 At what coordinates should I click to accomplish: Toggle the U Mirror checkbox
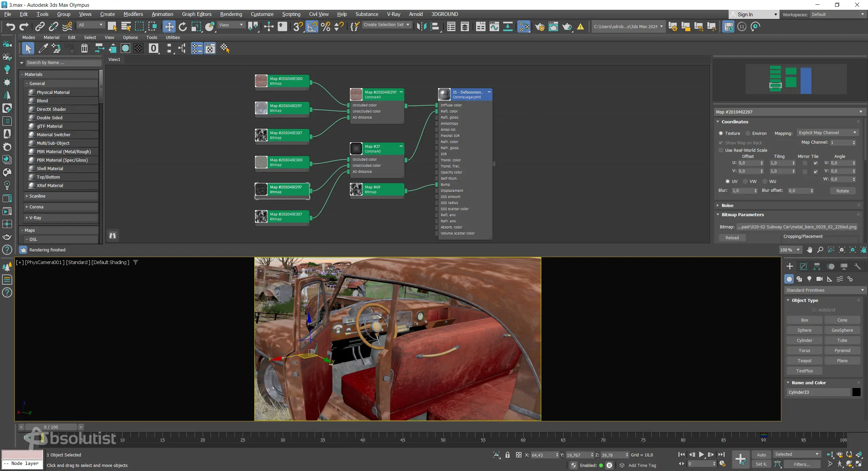(x=805, y=163)
